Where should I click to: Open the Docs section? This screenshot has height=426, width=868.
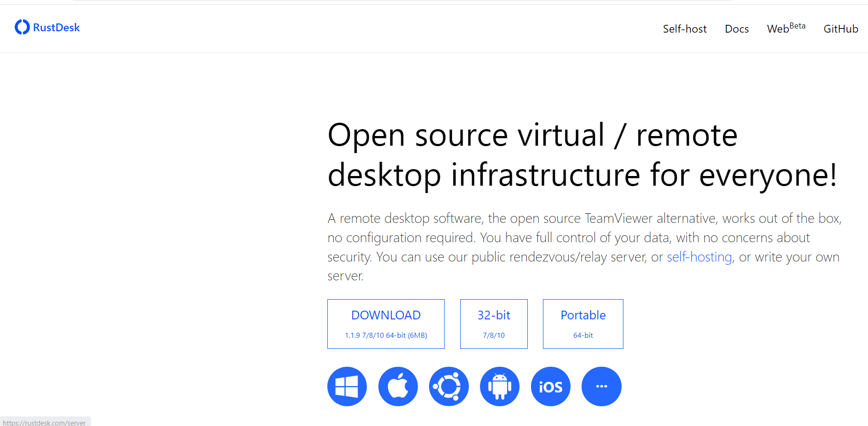737,28
